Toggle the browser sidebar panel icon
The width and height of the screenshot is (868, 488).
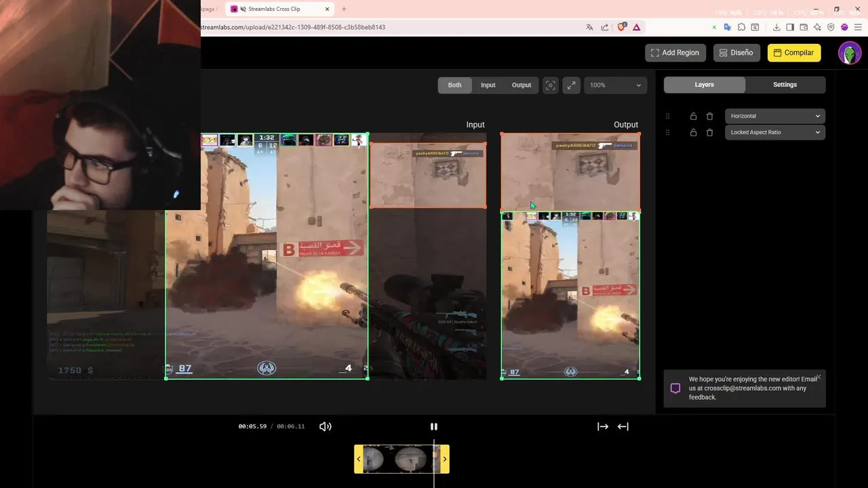pyautogui.click(x=790, y=27)
